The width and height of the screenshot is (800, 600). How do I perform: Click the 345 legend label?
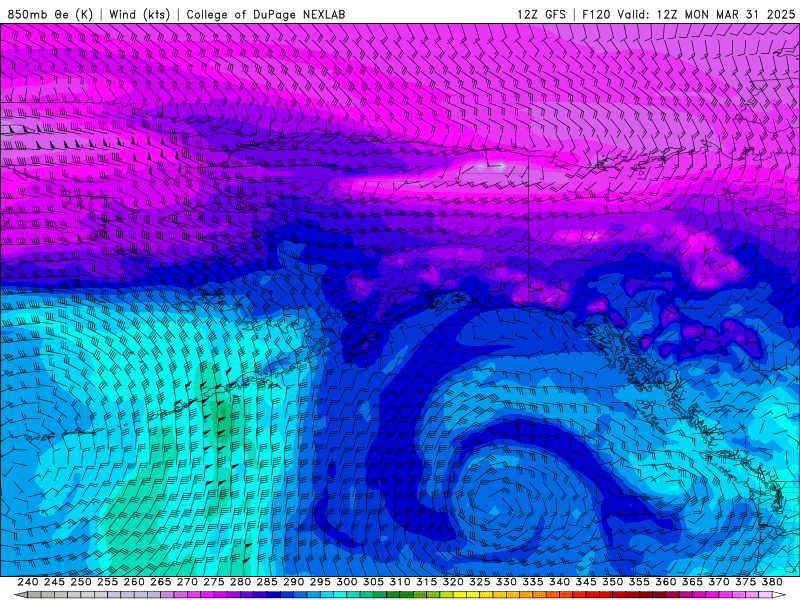[x=586, y=582]
